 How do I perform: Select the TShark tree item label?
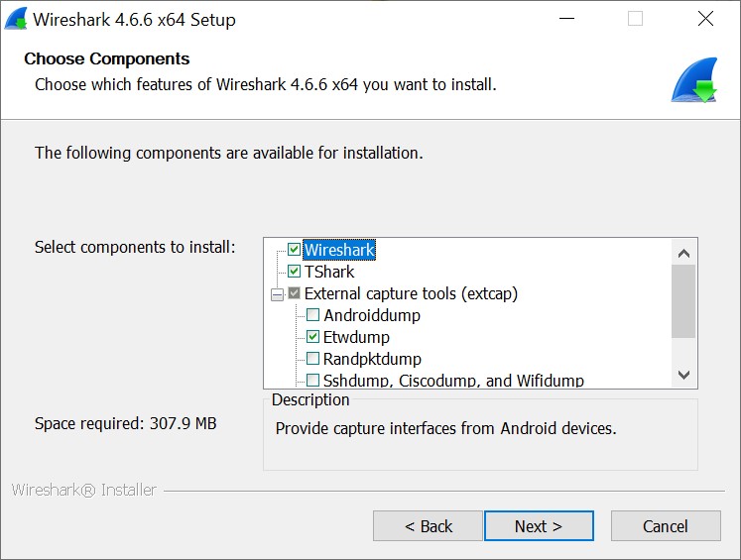(329, 272)
